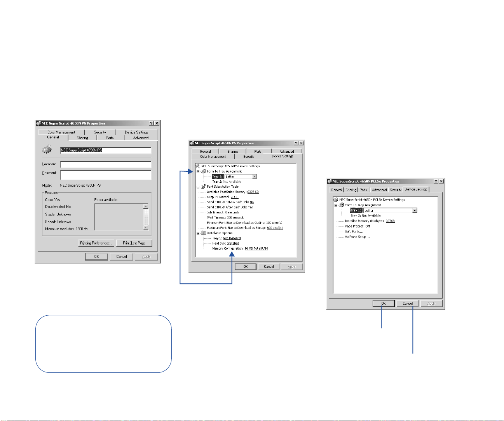Click the Location input field
Viewport: 504px width, 421px height.
click(x=106, y=164)
